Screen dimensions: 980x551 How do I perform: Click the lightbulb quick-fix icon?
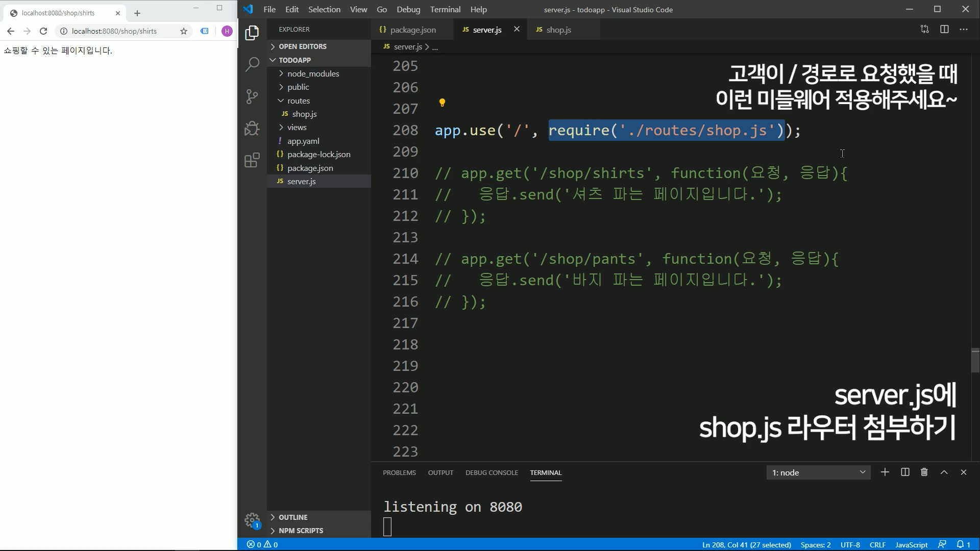[x=442, y=103]
